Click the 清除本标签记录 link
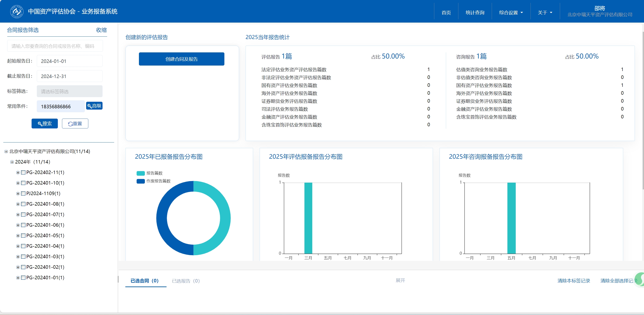 (x=573, y=281)
